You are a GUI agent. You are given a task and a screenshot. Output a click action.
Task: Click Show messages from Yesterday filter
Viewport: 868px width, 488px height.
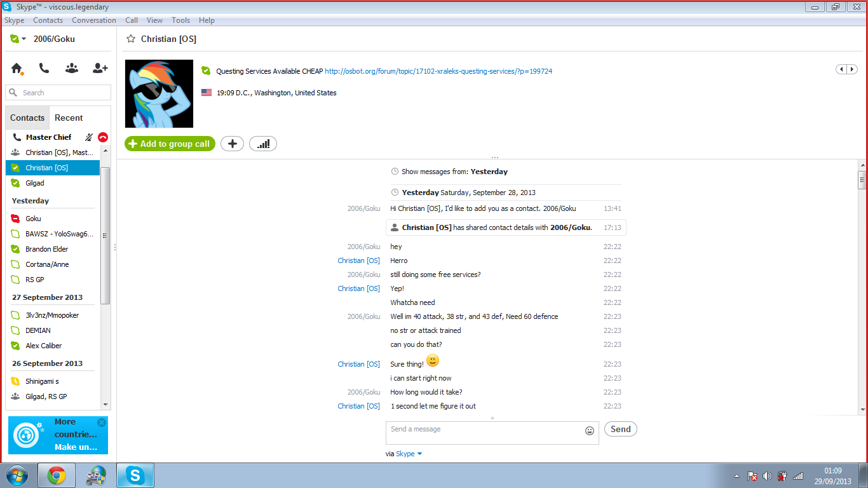coord(450,172)
